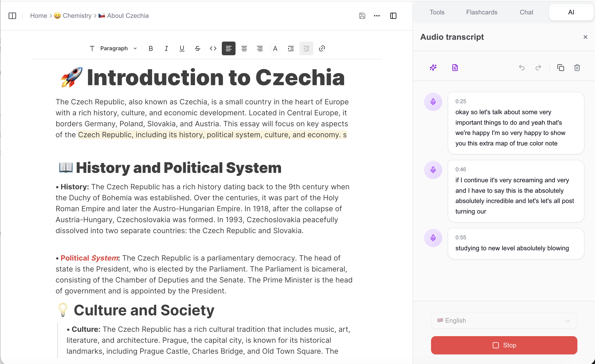Open the Chat tab
Viewport: 595px width, 364px height.
click(x=526, y=12)
